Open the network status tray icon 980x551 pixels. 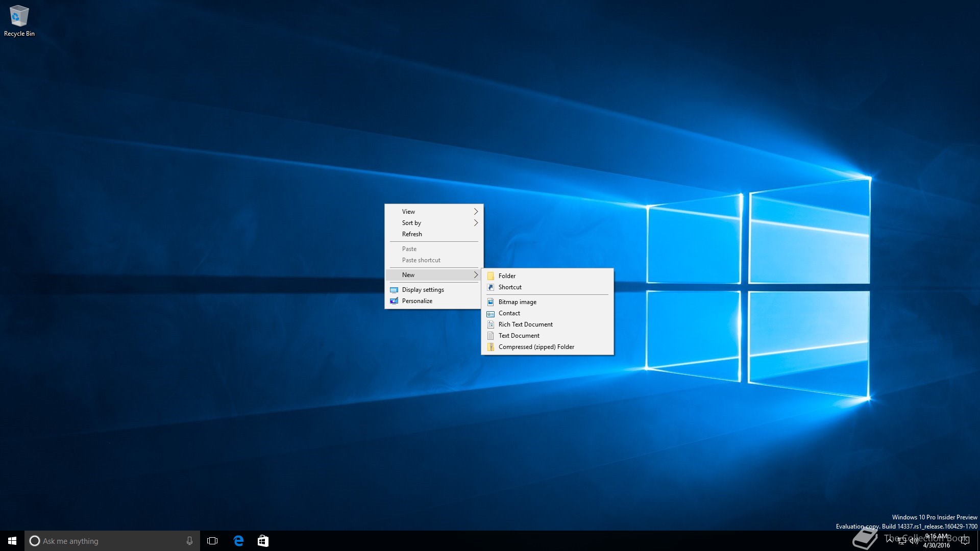click(x=902, y=541)
